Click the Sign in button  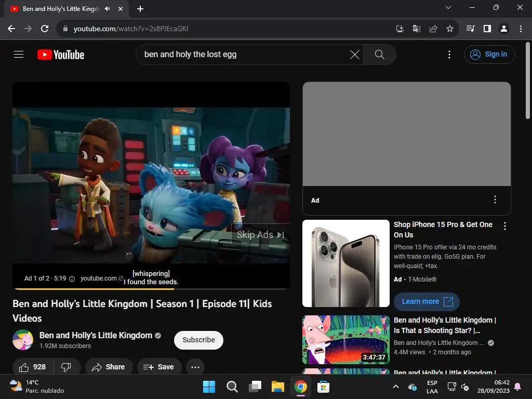point(489,54)
